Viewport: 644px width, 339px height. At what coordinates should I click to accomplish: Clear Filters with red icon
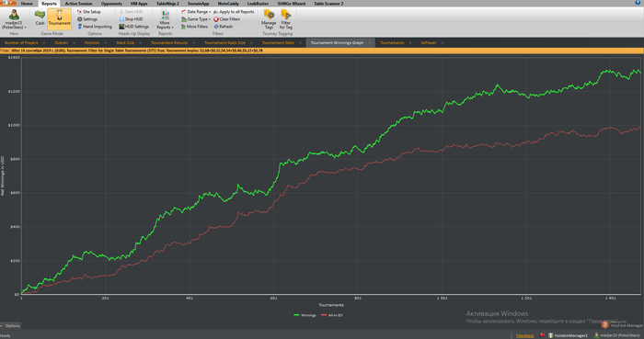point(226,19)
